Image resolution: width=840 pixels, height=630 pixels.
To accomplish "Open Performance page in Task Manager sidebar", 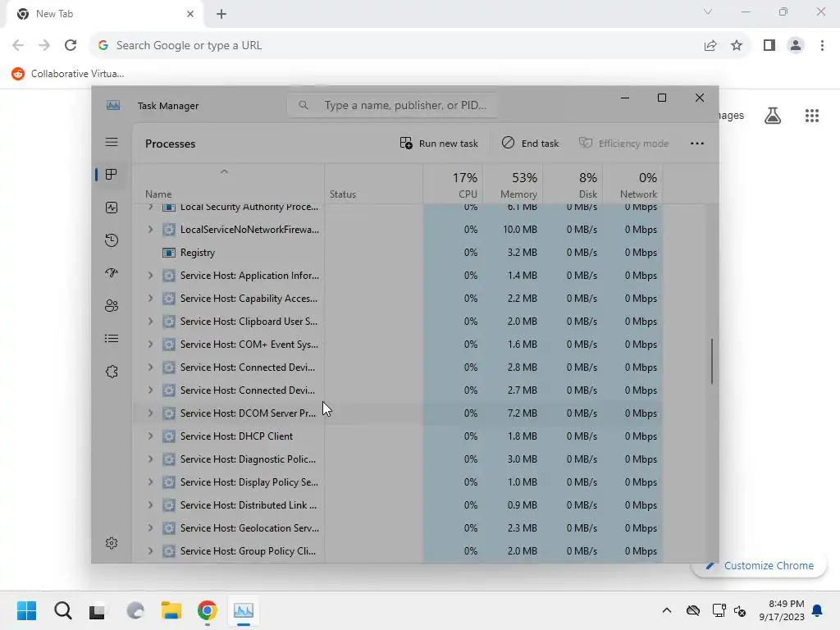I will coord(112,208).
